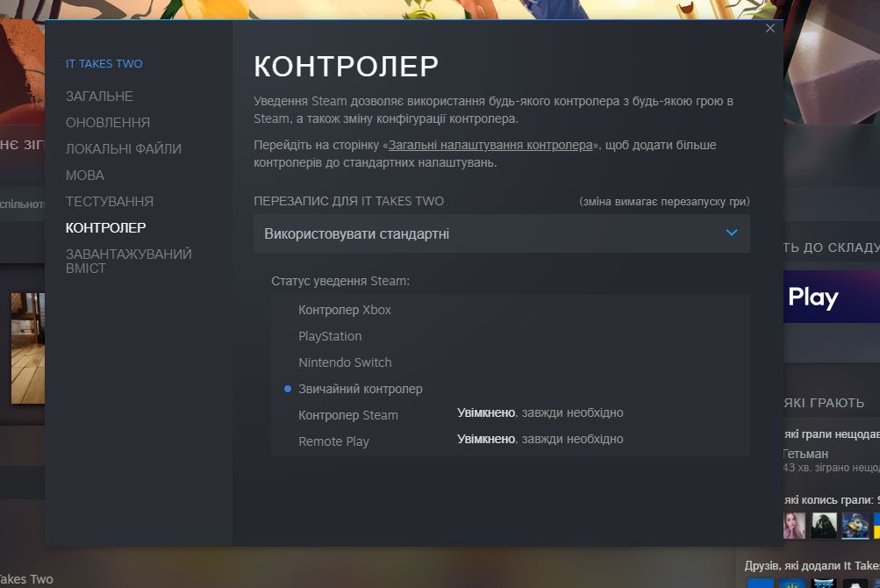880x588 pixels.
Task: Select the МОВА section
Action: pos(85,176)
